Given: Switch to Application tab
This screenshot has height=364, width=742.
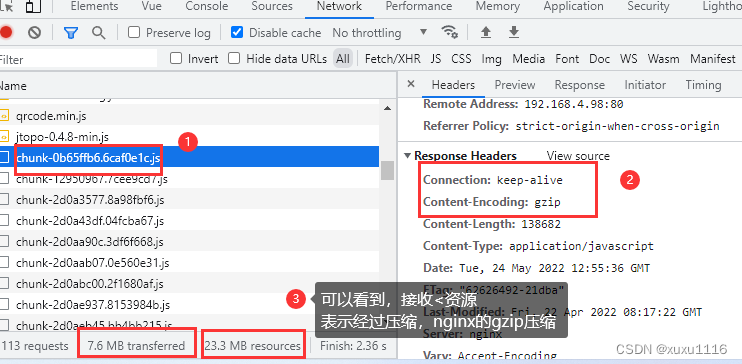Looking at the screenshot, I should [574, 7].
